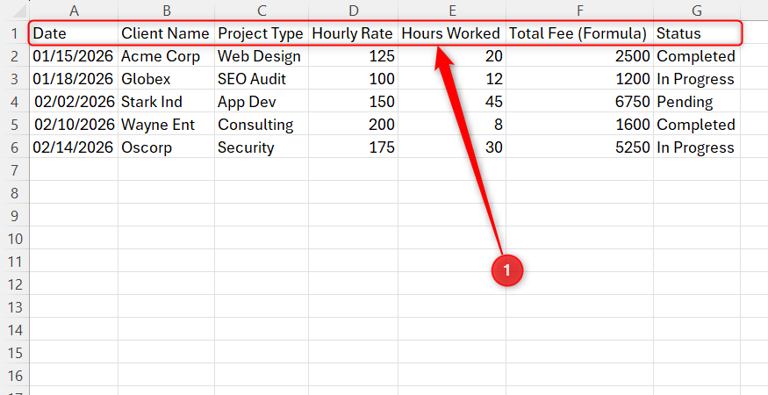The width and height of the screenshot is (768, 395).
Task: Select the Consulting cell
Action: (262, 124)
